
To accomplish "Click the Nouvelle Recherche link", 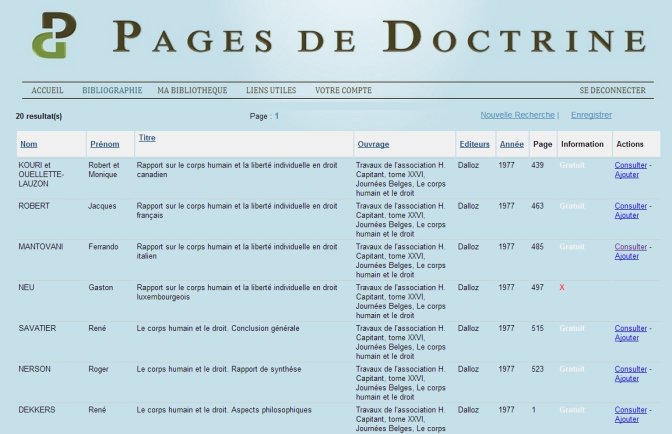I will click(x=517, y=115).
